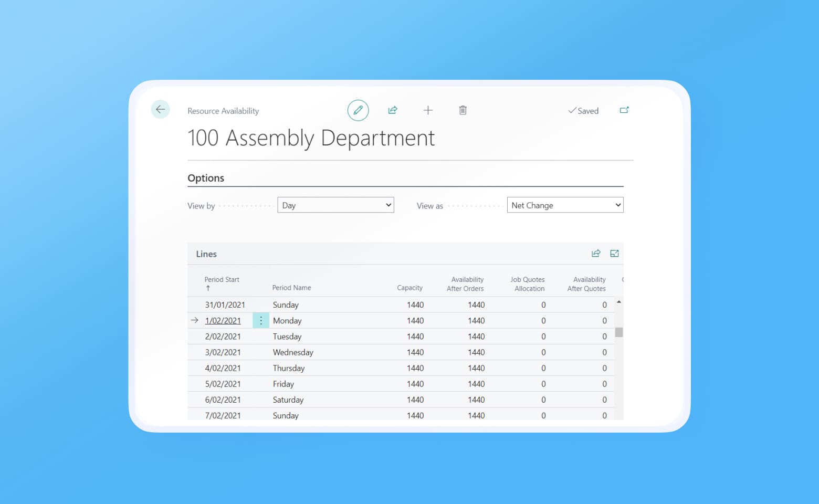This screenshot has width=819, height=504.
Task: Click the row selector arrow for Monday
Action: click(195, 320)
